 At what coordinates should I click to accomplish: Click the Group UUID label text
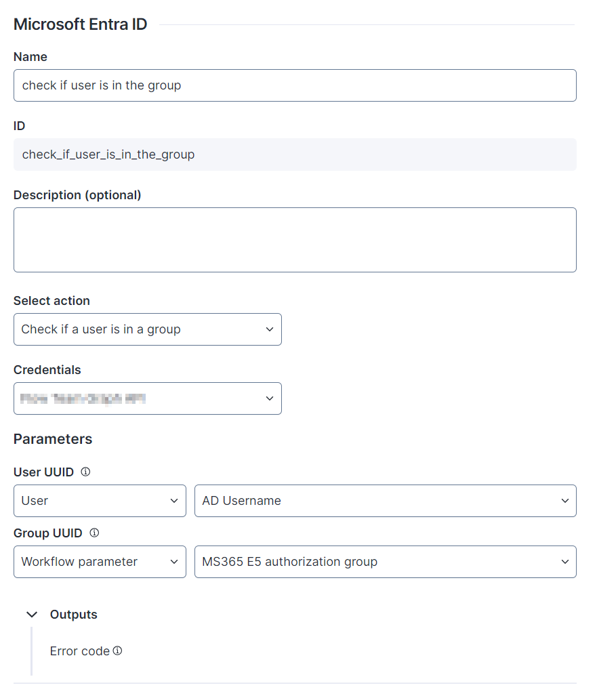pyautogui.click(x=47, y=533)
